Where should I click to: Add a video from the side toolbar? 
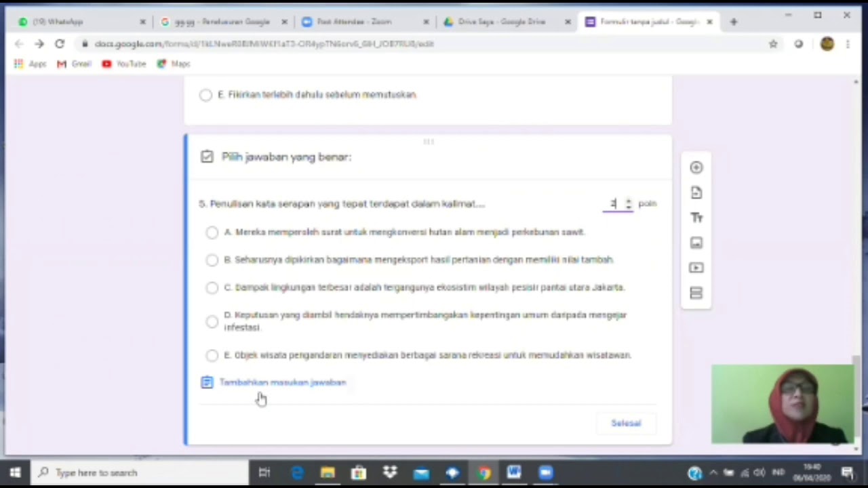(696, 268)
